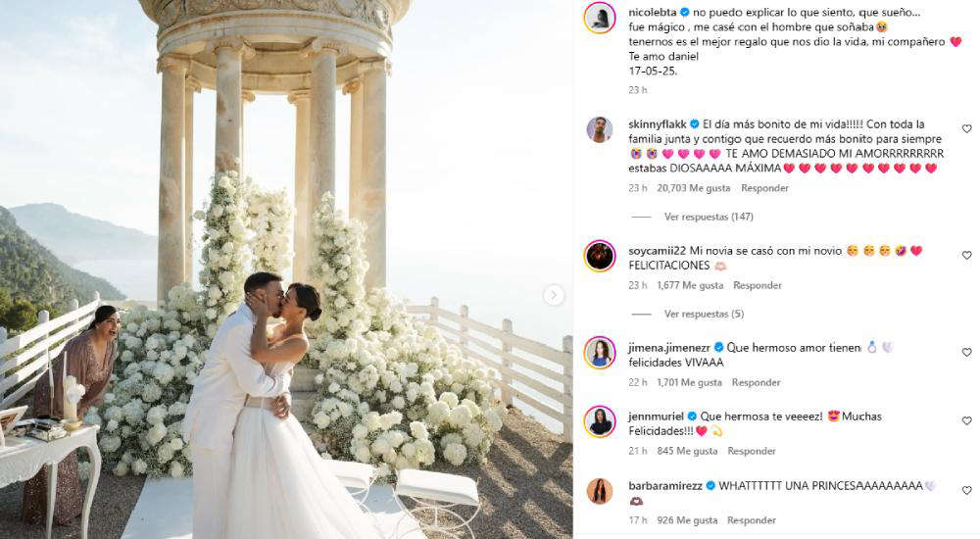Click the wedding photo image
The image size is (980, 539).
pyautogui.click(x=286, y=269)
